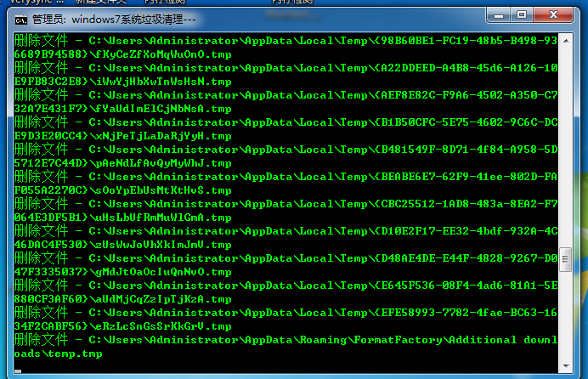Click the path line containing {EFE58993-7782-4fae

[286, 312]
